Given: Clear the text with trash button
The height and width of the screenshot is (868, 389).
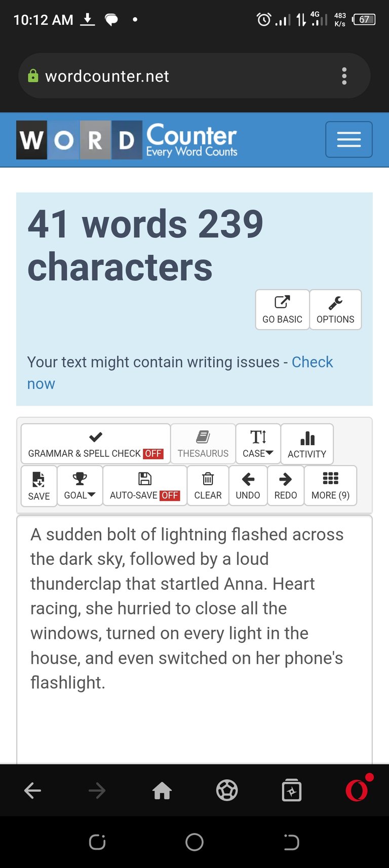Looking at the screenshot, I should point(208,486).
